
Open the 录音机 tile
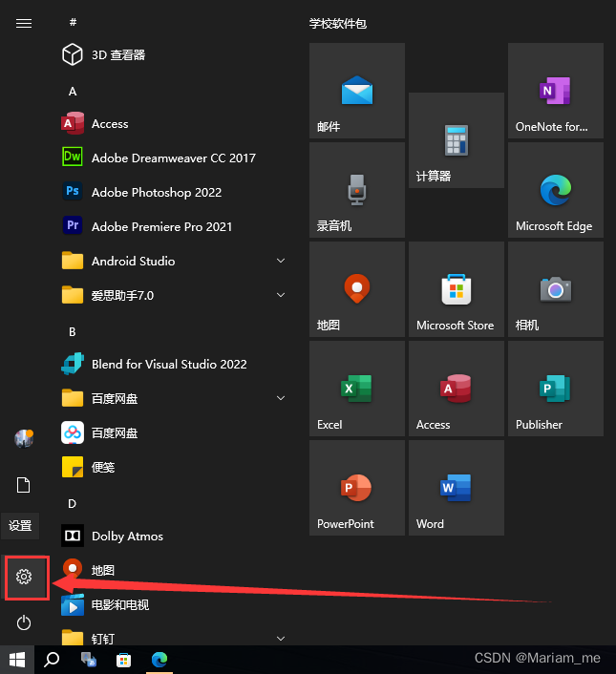(357, 190)
